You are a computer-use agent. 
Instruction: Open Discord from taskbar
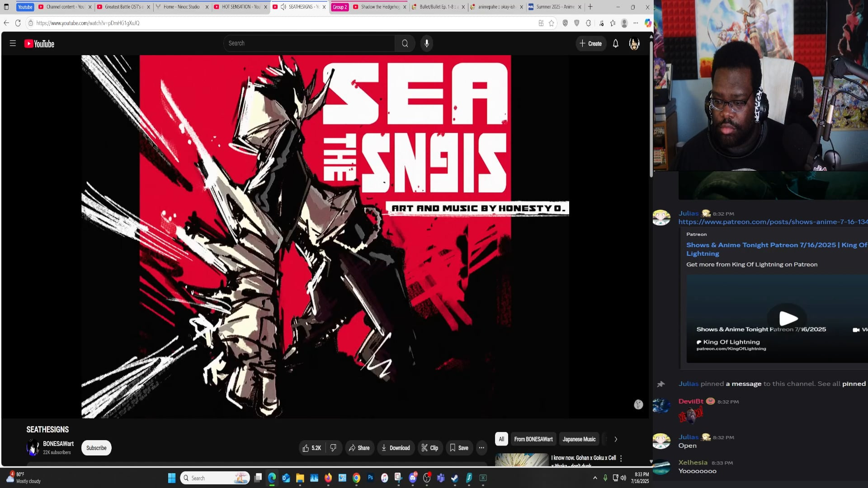click(413, 478)
